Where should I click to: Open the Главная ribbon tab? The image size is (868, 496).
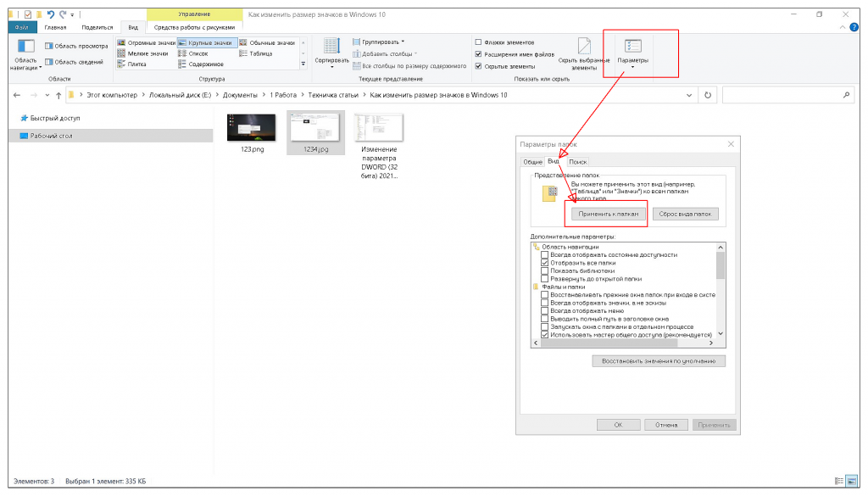(55, 27)
